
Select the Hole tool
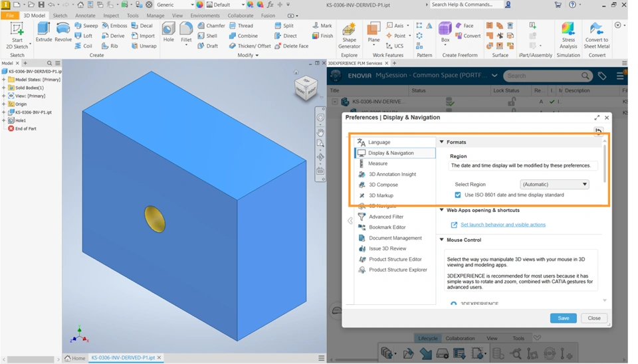168,33
